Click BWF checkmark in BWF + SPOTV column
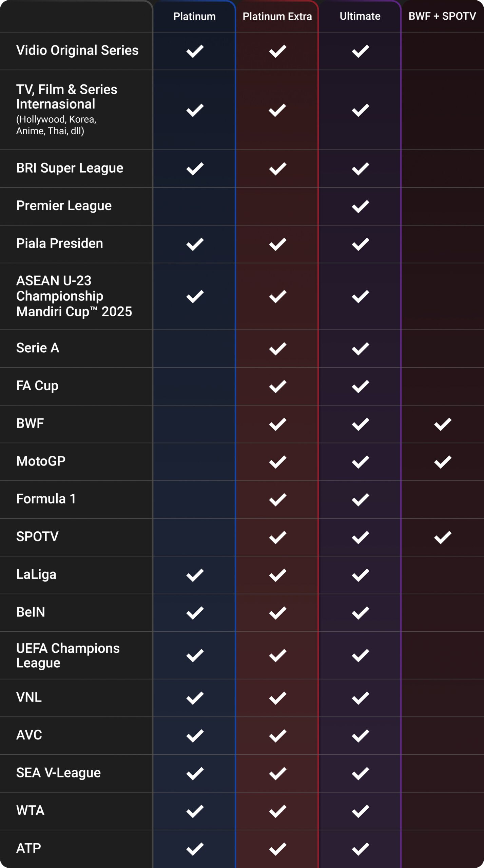The image size is (484, 868). [x=443, y=424]
